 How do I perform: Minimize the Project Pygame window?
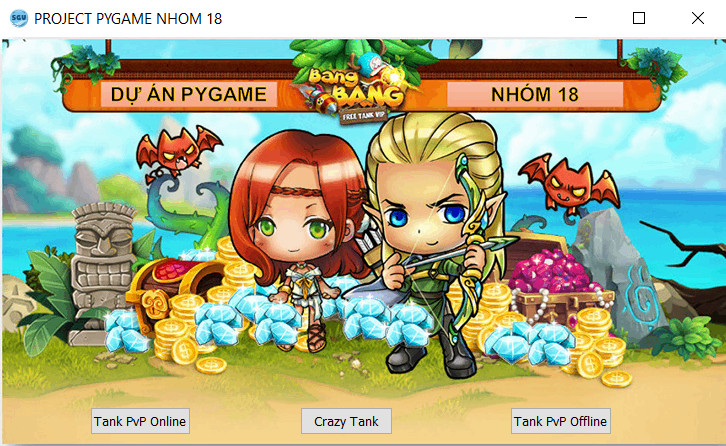coord(581,18)
